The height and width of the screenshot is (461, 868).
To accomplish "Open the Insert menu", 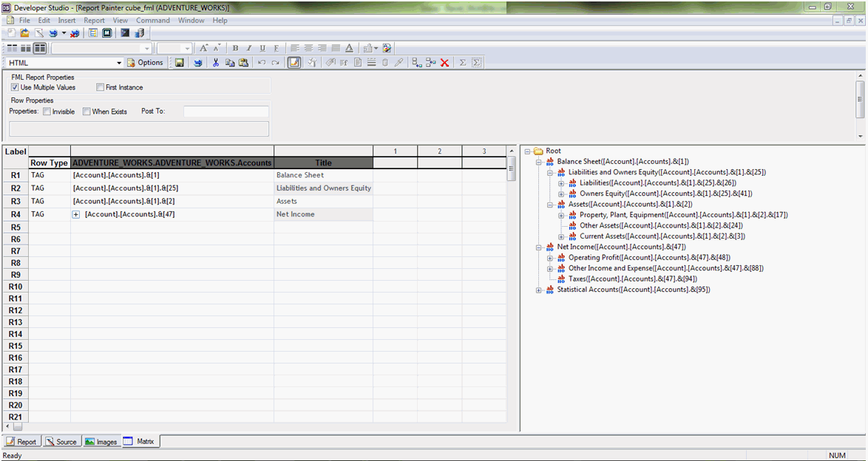I will [x=67, y=21].
